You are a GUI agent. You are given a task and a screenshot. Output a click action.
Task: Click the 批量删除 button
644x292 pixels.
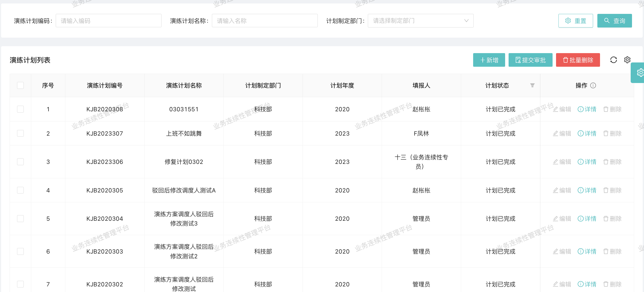point(578,60)
